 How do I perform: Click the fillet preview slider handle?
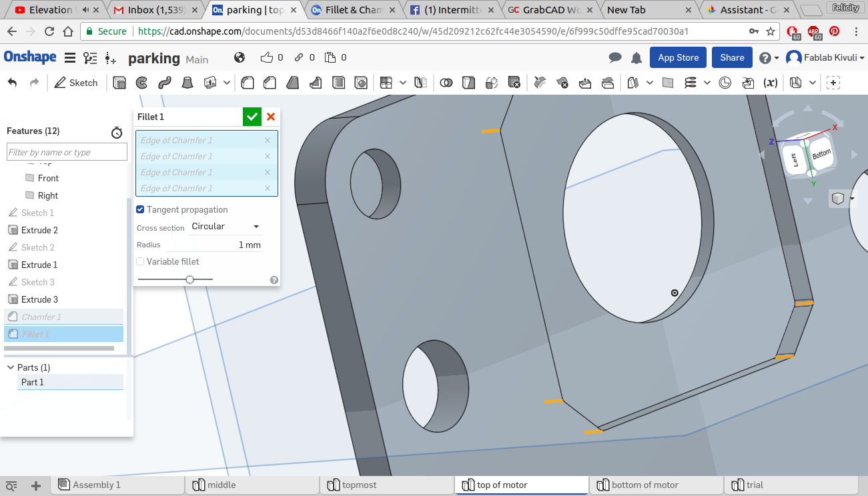[190, 279]
